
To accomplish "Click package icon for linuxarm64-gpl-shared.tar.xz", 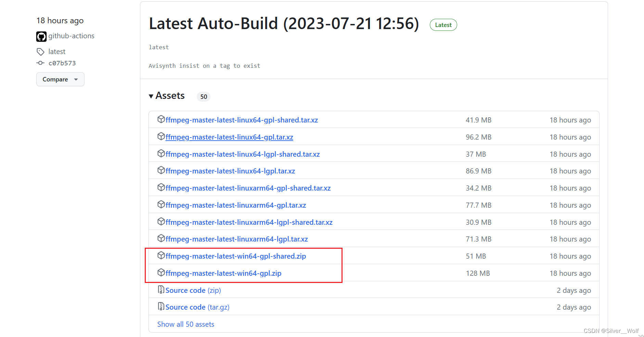I will pos(161,187).
